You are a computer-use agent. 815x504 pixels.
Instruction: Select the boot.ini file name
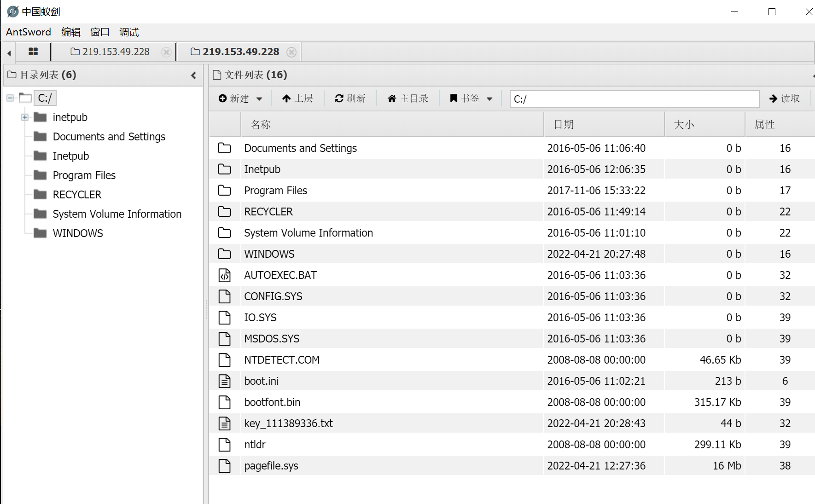click(x=262, y=381)
